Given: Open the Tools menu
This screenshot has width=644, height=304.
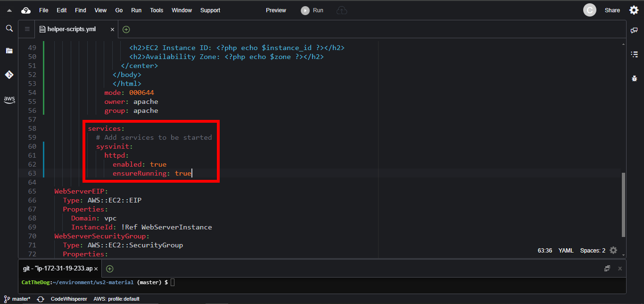Looking at the screenshot, I should click(x=157, y=10).
